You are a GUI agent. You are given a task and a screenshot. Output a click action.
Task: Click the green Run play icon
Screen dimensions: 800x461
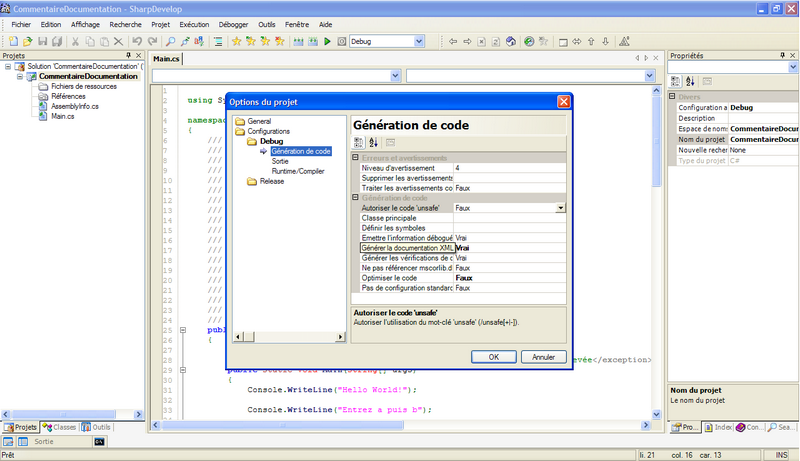(x=327, y=41)
